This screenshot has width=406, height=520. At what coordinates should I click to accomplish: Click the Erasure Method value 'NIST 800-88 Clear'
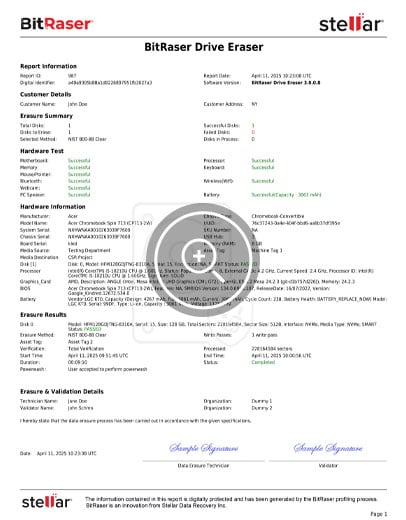click(x=87, y=335)
